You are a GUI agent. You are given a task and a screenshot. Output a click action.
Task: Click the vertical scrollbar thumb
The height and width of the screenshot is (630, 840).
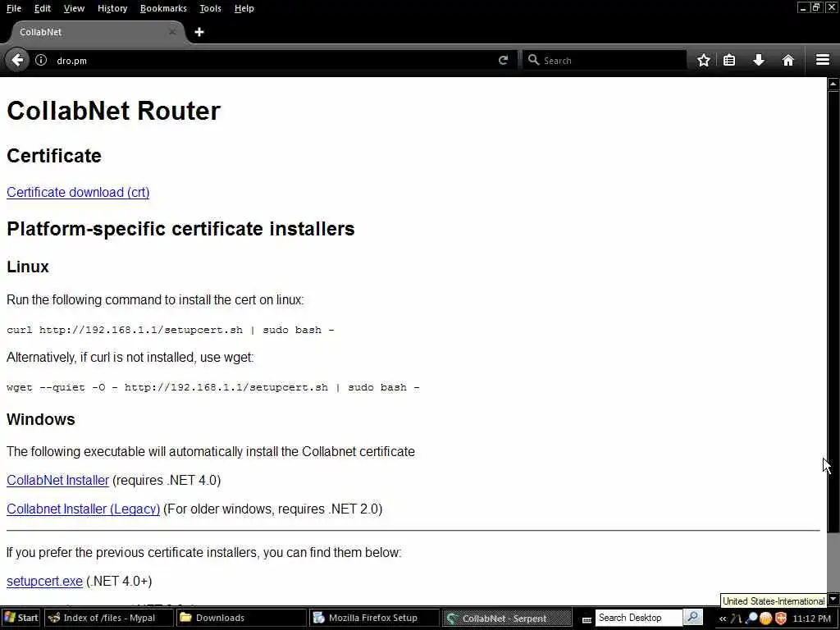(833, 312)
